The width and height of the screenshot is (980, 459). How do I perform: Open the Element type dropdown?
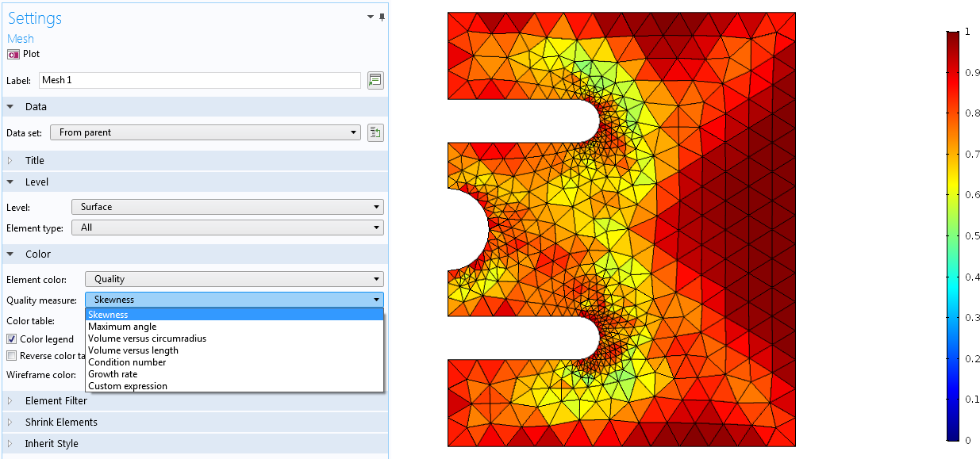pos(227,228)
